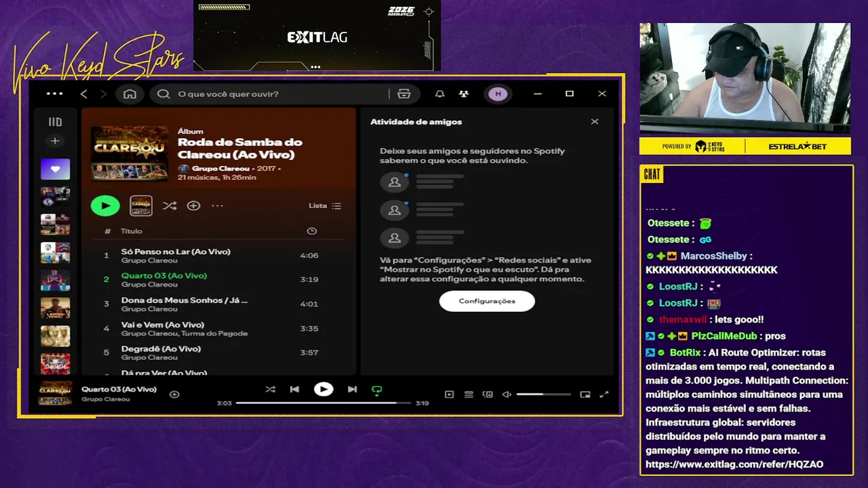Open Turma do Pagode artist link

214,333
